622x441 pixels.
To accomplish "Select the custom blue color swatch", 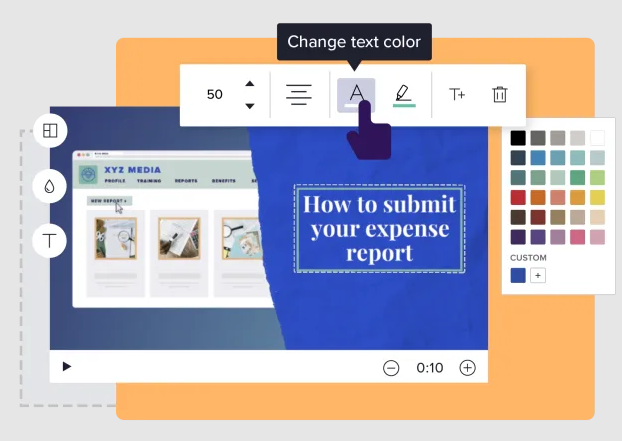I will (518, 275).
